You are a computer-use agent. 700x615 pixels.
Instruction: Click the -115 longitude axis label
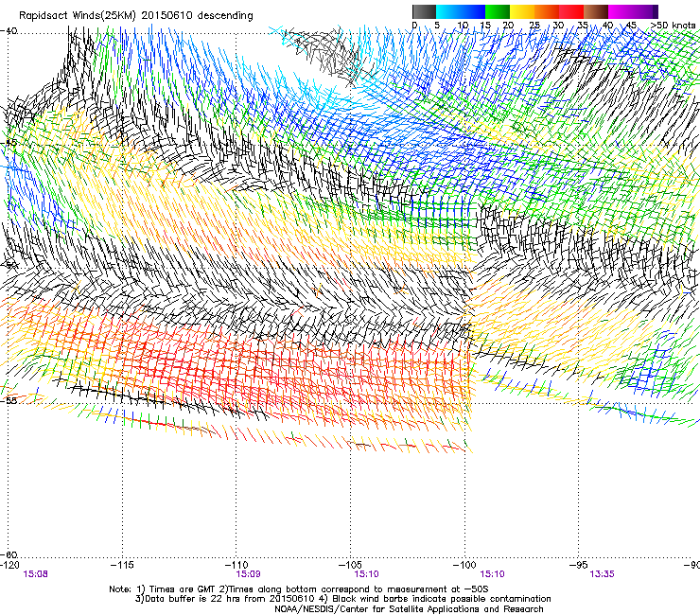pyautogui.click(x=122, y=565)
